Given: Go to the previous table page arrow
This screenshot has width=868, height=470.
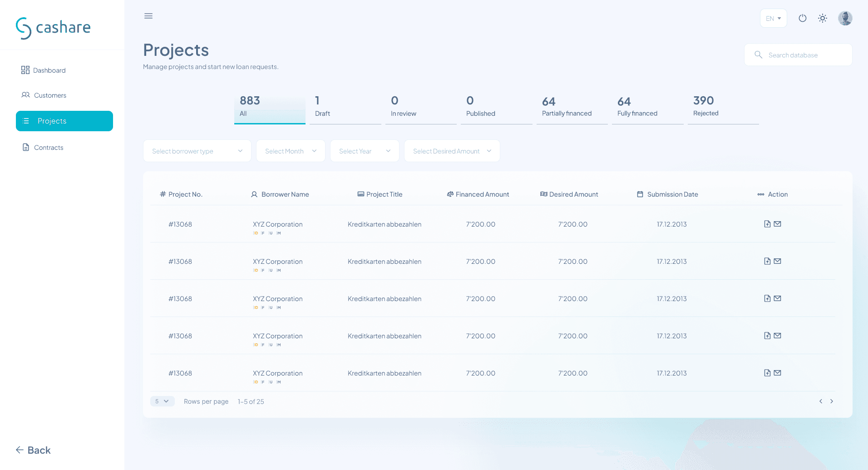Looking at the screenshot, I should [821, 401].
